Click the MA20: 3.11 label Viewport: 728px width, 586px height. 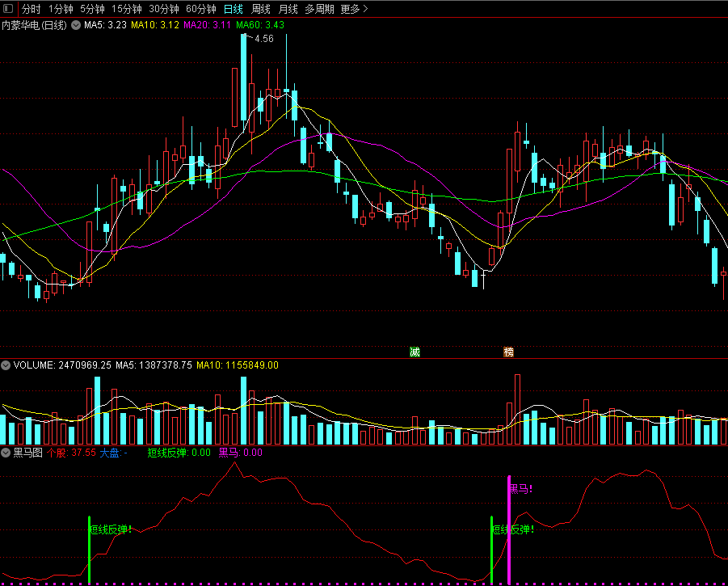coord(207,25)
